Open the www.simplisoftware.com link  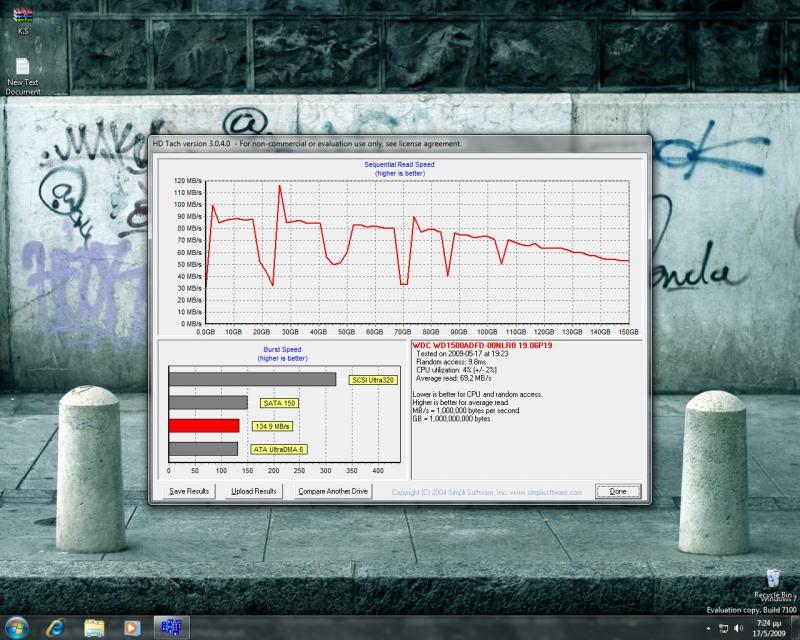(x=546, y=493)
